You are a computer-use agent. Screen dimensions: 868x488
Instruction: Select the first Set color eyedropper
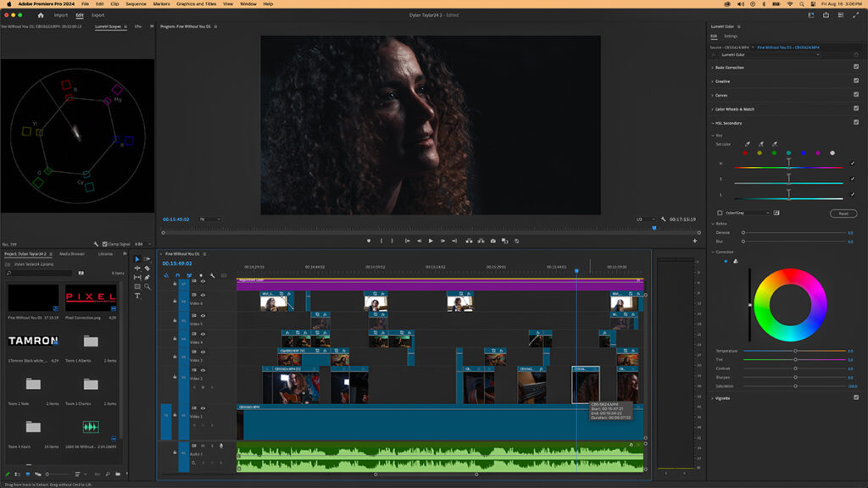(x=747, y=144)
